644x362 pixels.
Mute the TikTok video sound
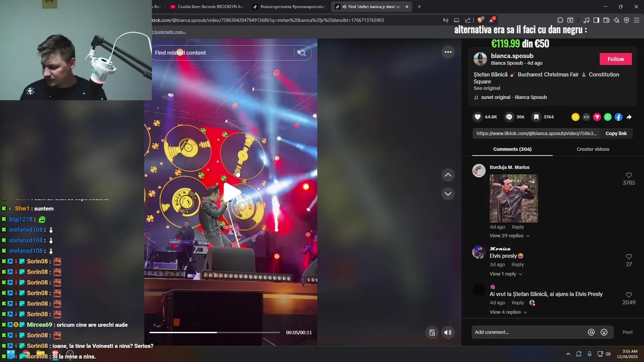coord(448,332)
